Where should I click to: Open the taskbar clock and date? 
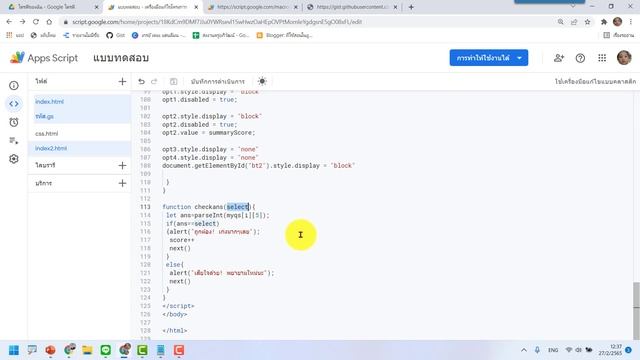610,350
